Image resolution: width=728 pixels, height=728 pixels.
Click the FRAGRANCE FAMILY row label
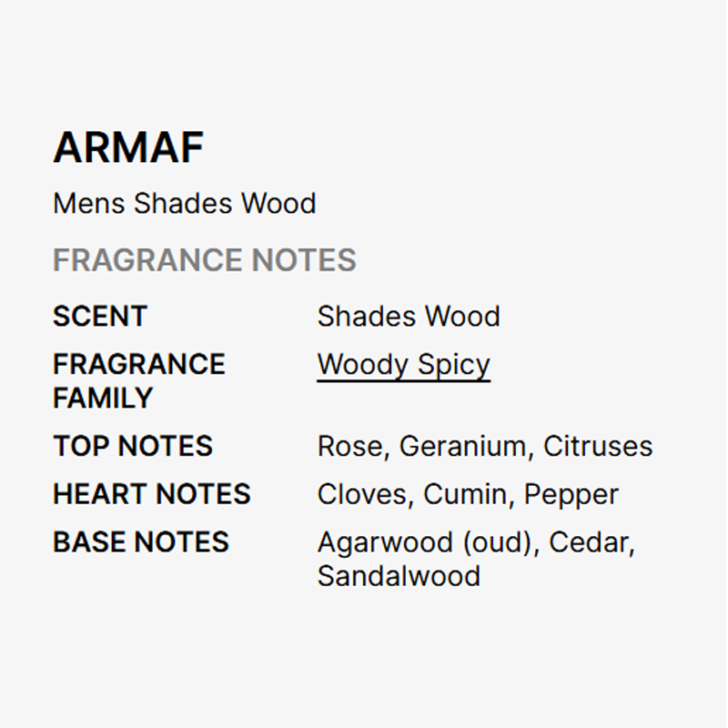pyautogui.click(x=138, y=380)
